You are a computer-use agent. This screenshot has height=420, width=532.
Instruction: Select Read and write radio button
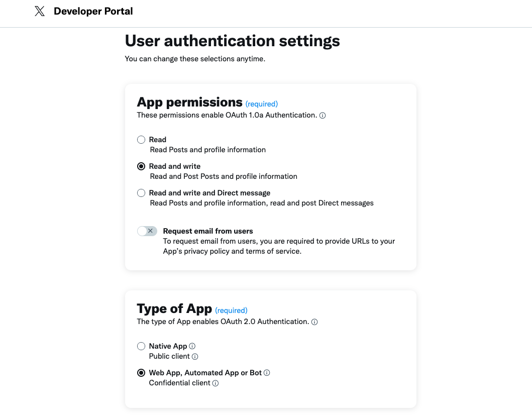[141, 166]
